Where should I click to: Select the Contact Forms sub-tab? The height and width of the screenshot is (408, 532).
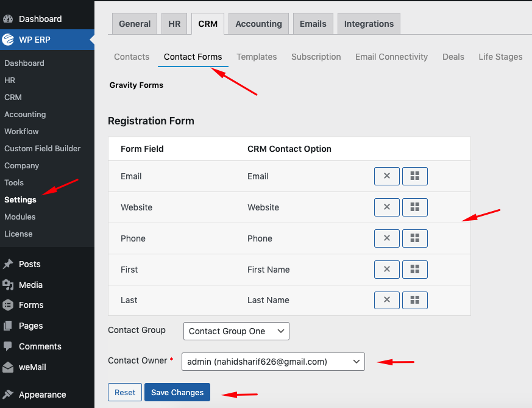(x=193, y=57)
